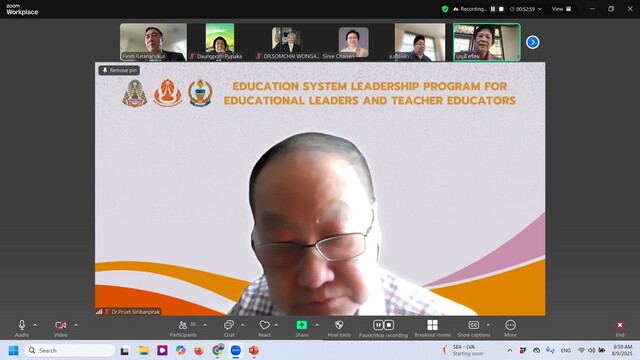Click the Remove pin button
Image resolution: width=640 pixels, height=360 pixels.
[x=119, y=70]
